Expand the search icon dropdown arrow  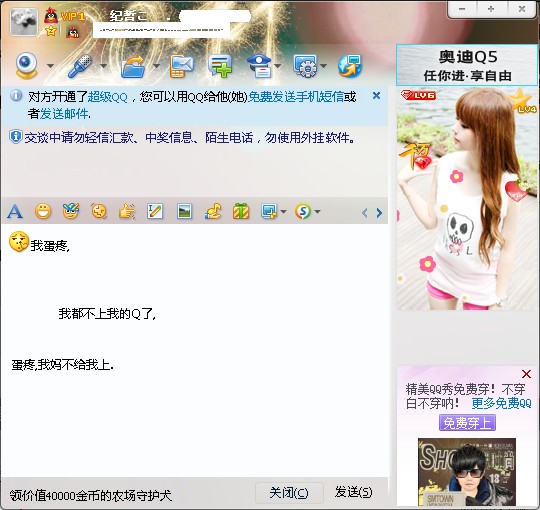coord(318,211)
